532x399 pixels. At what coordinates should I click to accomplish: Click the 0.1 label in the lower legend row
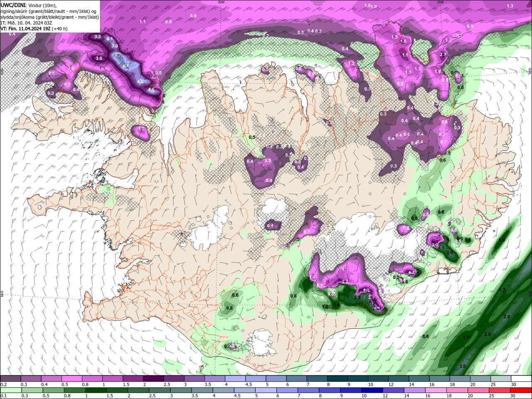click(3, 396)
